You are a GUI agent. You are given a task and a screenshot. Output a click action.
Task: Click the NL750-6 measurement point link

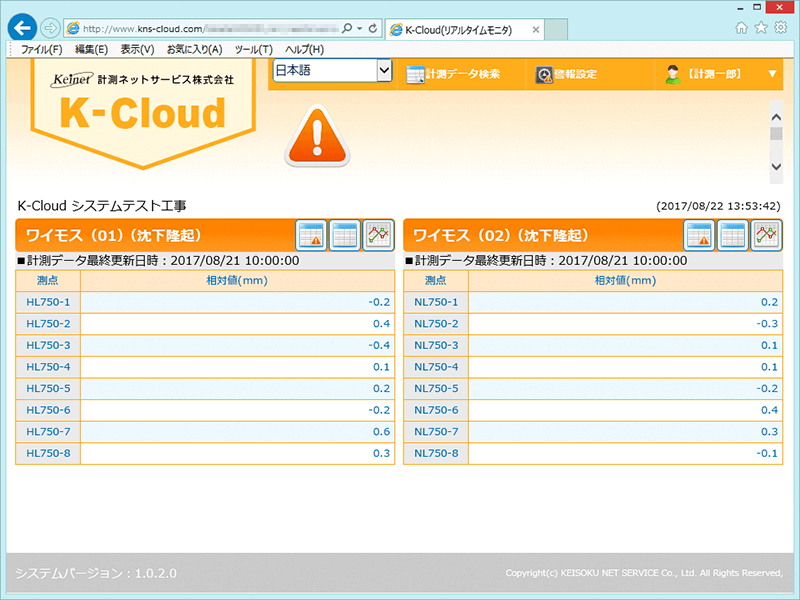click(436, 410)
